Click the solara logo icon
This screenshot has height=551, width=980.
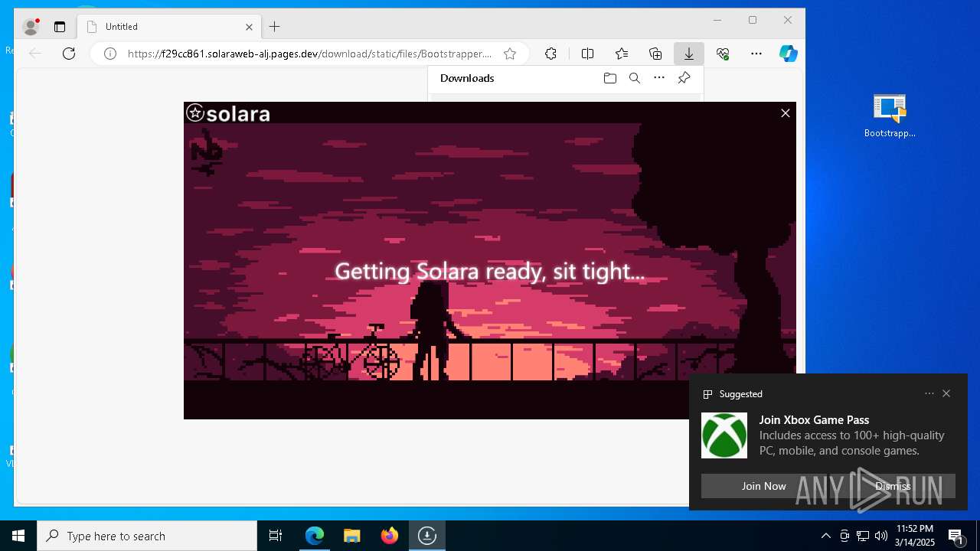195,113
